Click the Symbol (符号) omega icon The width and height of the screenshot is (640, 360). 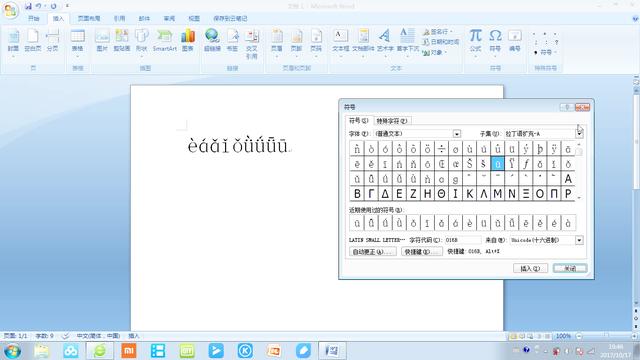(495, 40)
